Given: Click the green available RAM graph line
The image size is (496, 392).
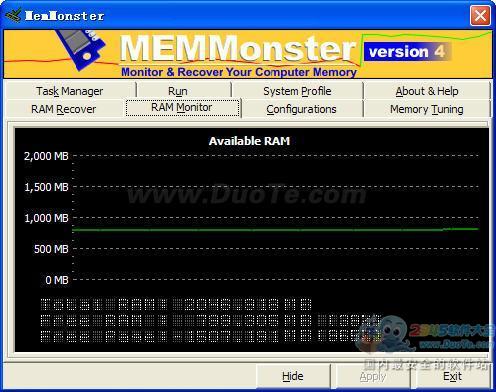Looking at the screenshot, I should (x=275, y=229).
